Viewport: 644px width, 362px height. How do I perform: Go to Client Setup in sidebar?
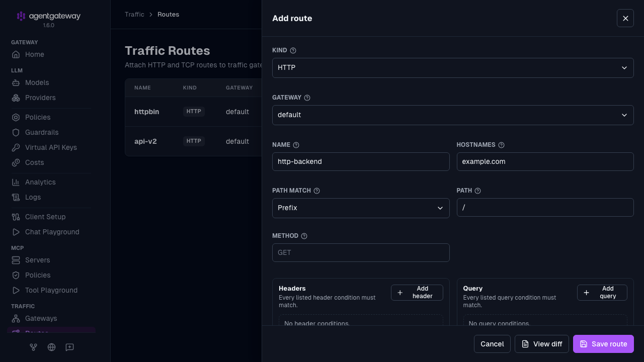[51, 217]
